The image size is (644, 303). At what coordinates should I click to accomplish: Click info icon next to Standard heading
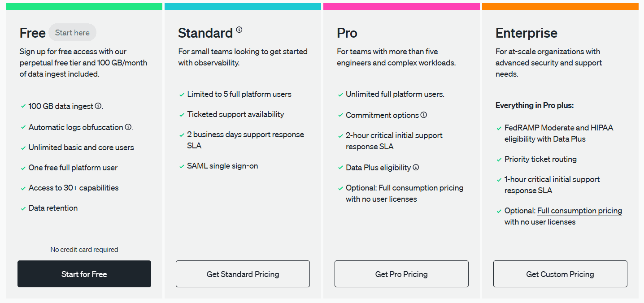[239, 30]
